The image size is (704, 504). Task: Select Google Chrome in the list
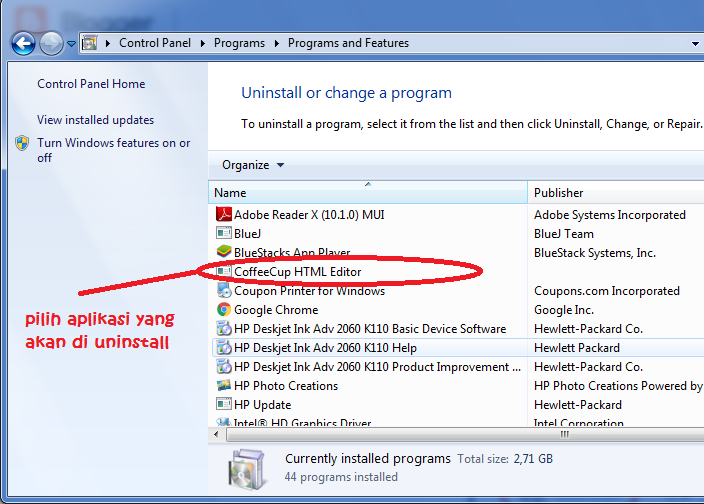point(276,310)
